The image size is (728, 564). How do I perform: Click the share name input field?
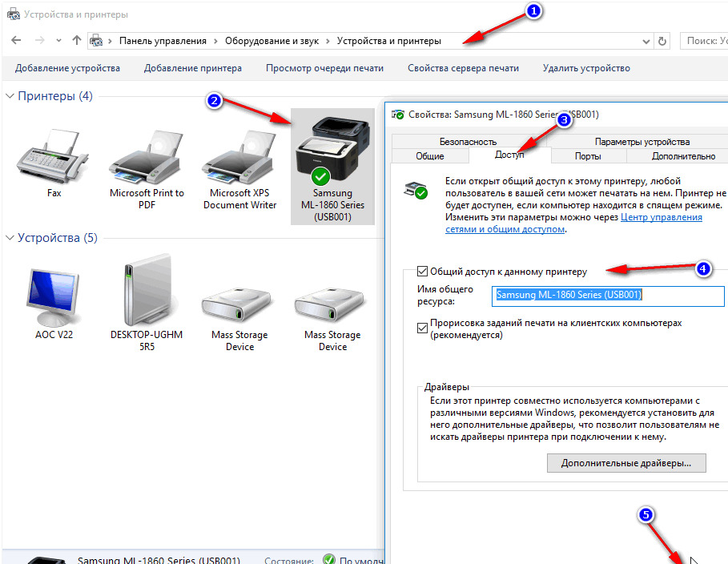(x=608, y=296)
